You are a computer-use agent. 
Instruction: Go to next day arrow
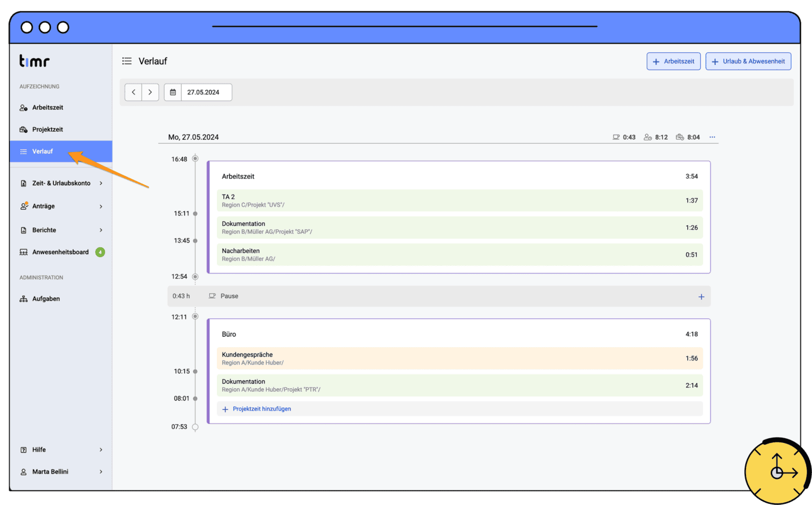[150, 92]
